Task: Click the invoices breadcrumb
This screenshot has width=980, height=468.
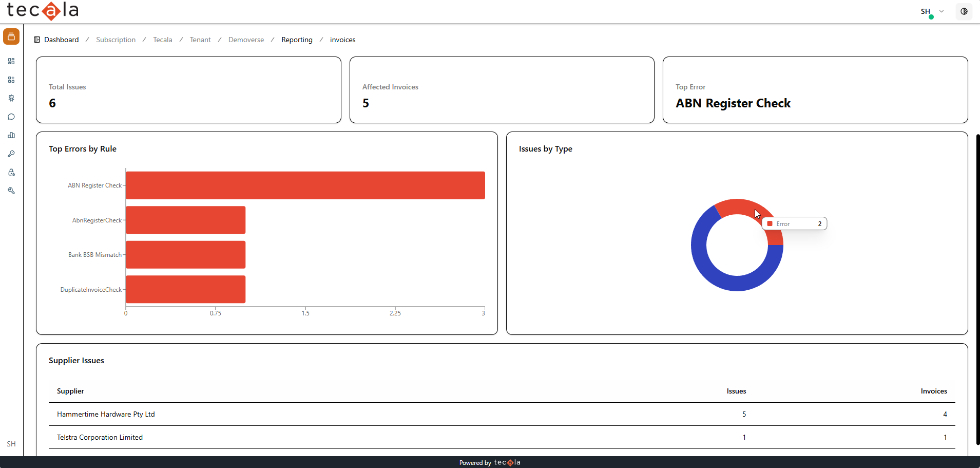Action: click(x=342, y=40)
